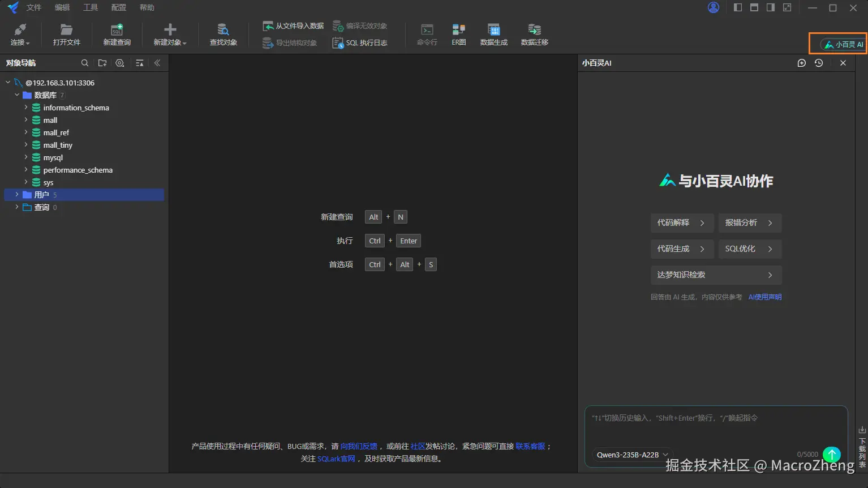The height and width of the screenshot is (488, 868).
Task: Open the 帮助 menu
Action: tap(147, 7)
